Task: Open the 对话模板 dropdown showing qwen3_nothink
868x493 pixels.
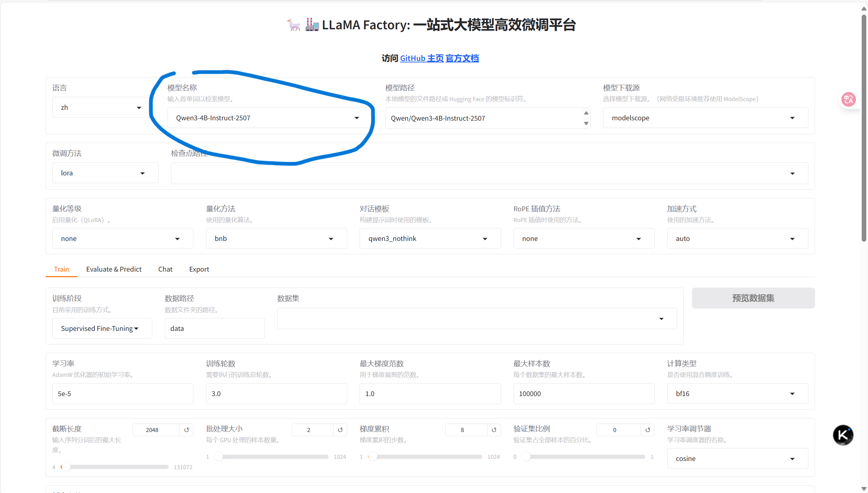Action: click(x=430, y=238)
